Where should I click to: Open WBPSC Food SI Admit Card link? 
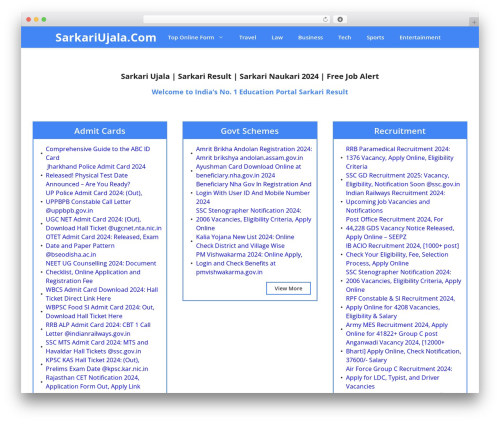point(100,312)
